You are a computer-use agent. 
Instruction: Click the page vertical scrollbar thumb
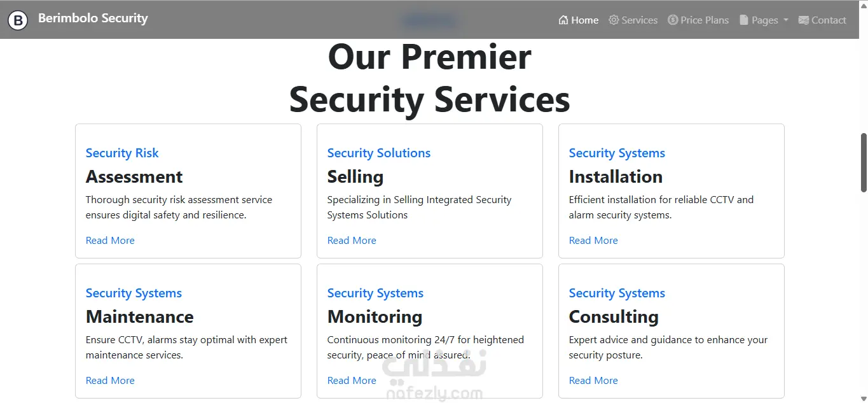click(x=864, y=162)
